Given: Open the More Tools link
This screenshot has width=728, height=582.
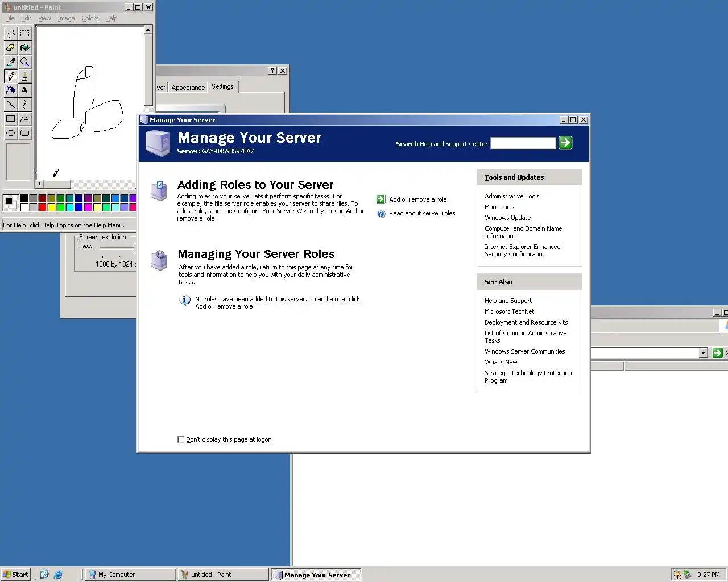Looking at the screenshot, I should [x=499, y=207].
